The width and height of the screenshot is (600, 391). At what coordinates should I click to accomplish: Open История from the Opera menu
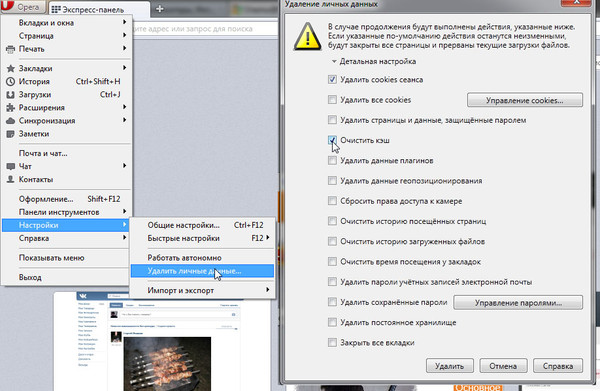67,81
